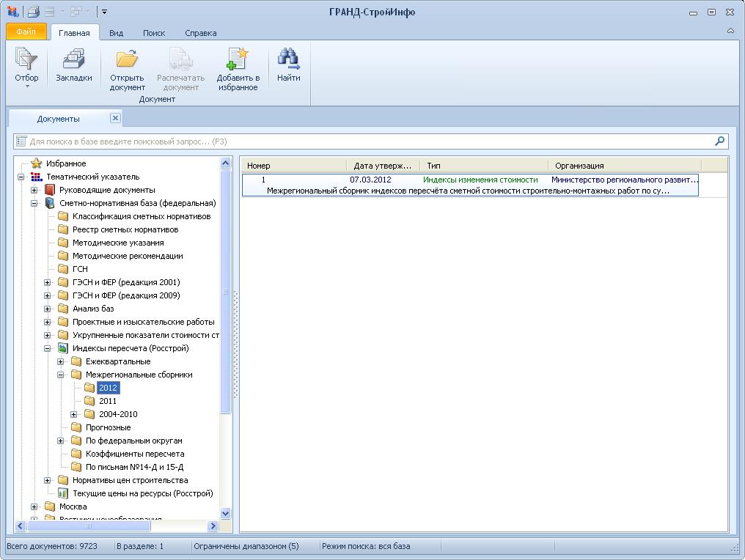Open the Поиск ribbon tab
745x560 pixels.
[x=154, y=33]
